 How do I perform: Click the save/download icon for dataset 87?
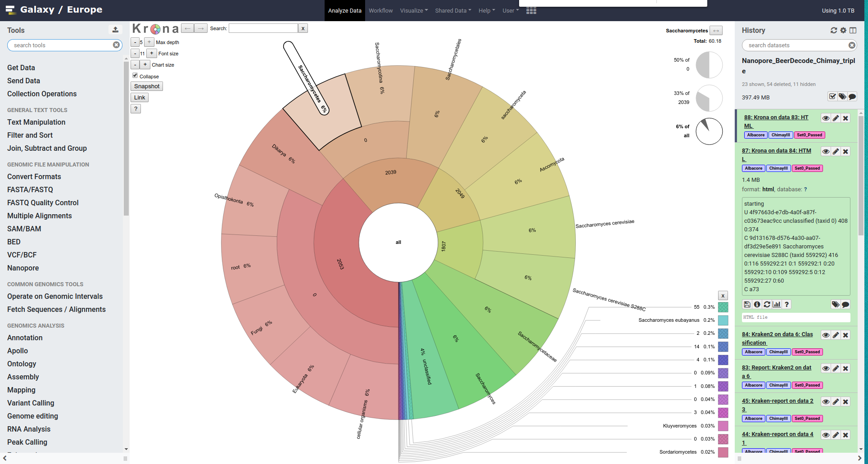(747, 305)
